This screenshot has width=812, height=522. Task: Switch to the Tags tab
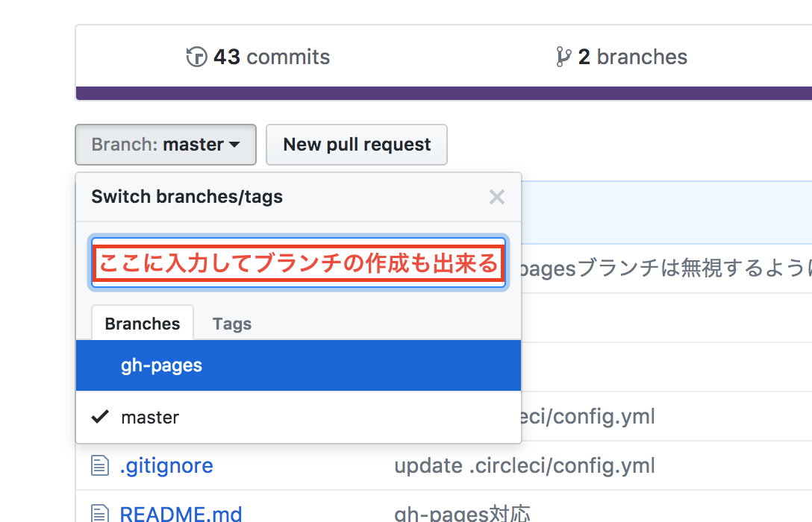232,324
